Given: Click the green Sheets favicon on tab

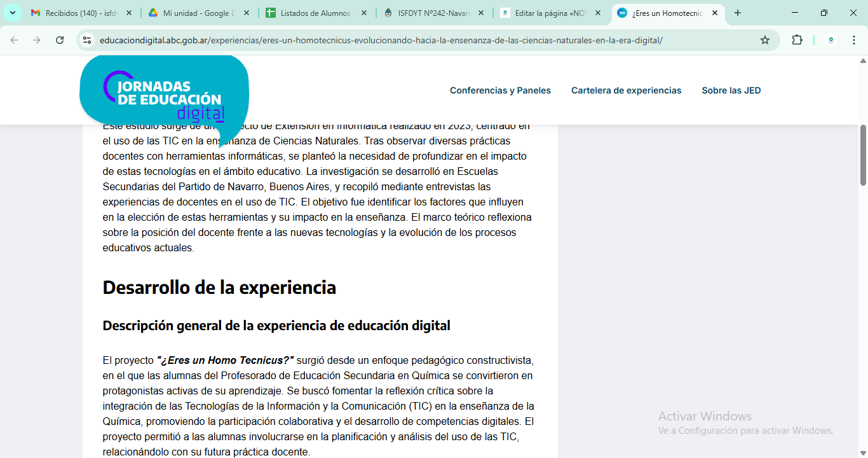Looking at the screenshot, I should pyautogui.click(x=270, y=13).
